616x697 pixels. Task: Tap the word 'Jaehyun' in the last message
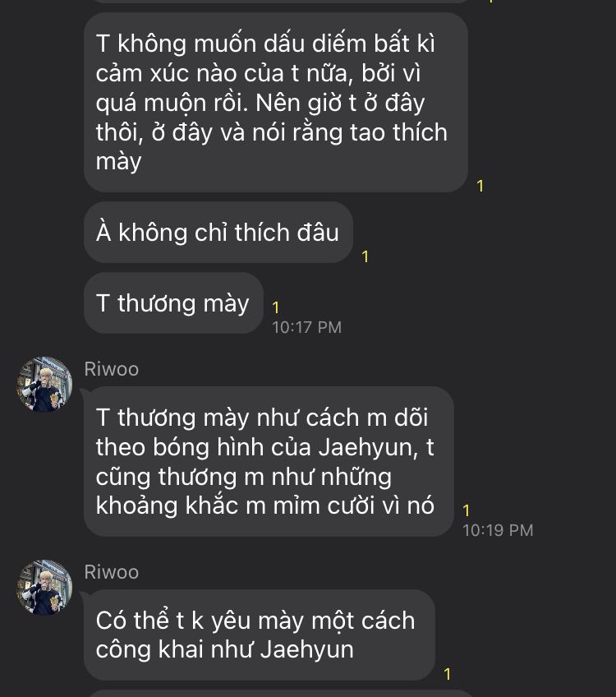[x=307, y=650]
